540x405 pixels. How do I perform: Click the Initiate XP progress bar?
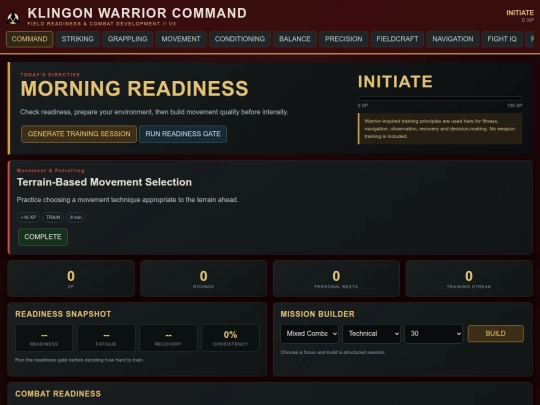(440, 98)
